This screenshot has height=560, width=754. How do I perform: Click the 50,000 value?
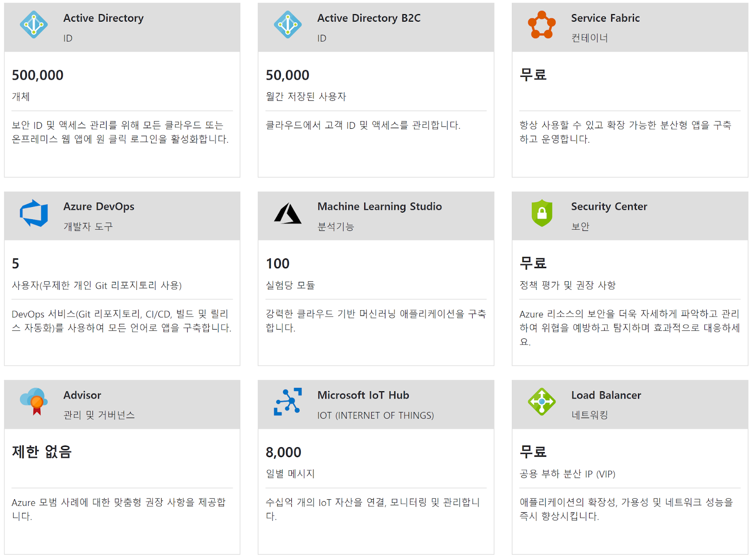pyautogui.click(x=287, y=75)
